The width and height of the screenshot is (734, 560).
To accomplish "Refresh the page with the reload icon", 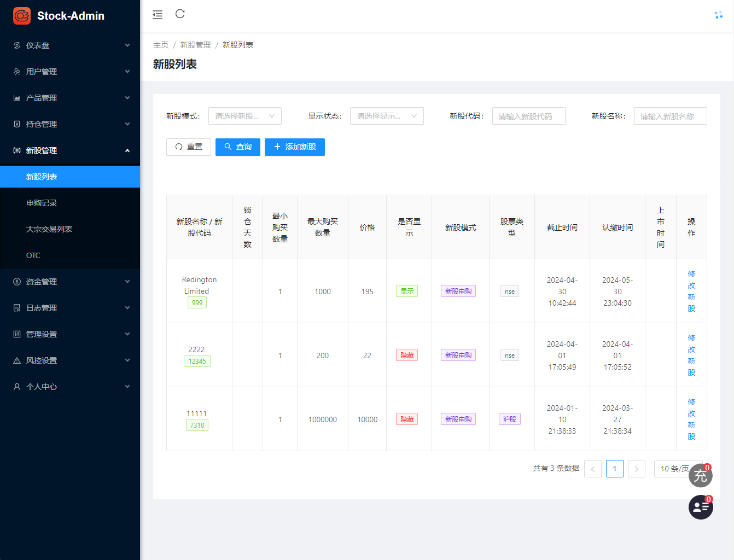I will pos(180,14).
